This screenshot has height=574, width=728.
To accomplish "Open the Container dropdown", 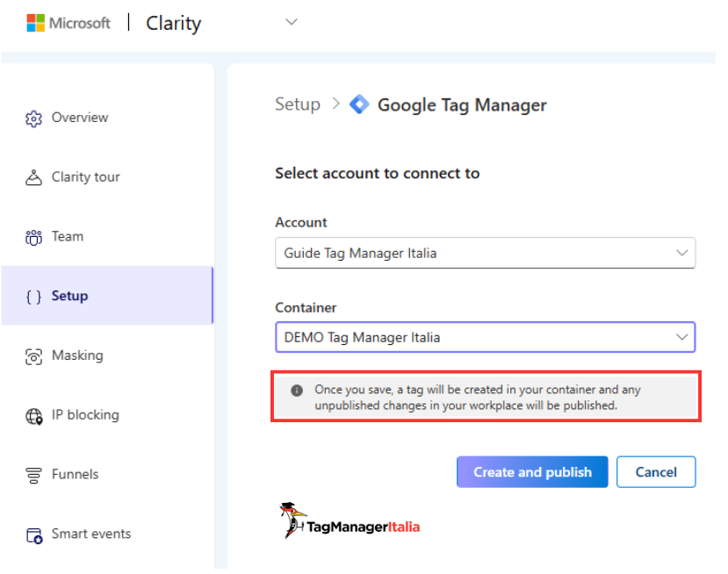I will (485, 337).
